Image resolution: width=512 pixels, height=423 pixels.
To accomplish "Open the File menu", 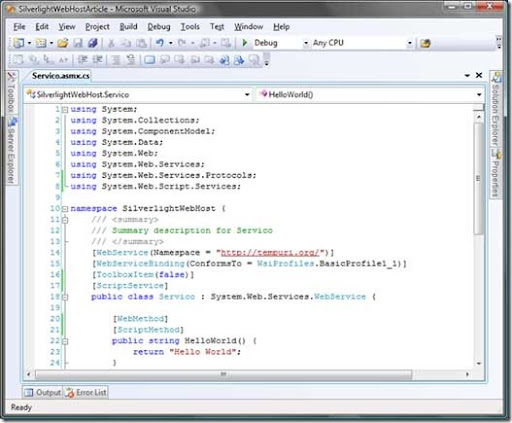I will 19,27.
